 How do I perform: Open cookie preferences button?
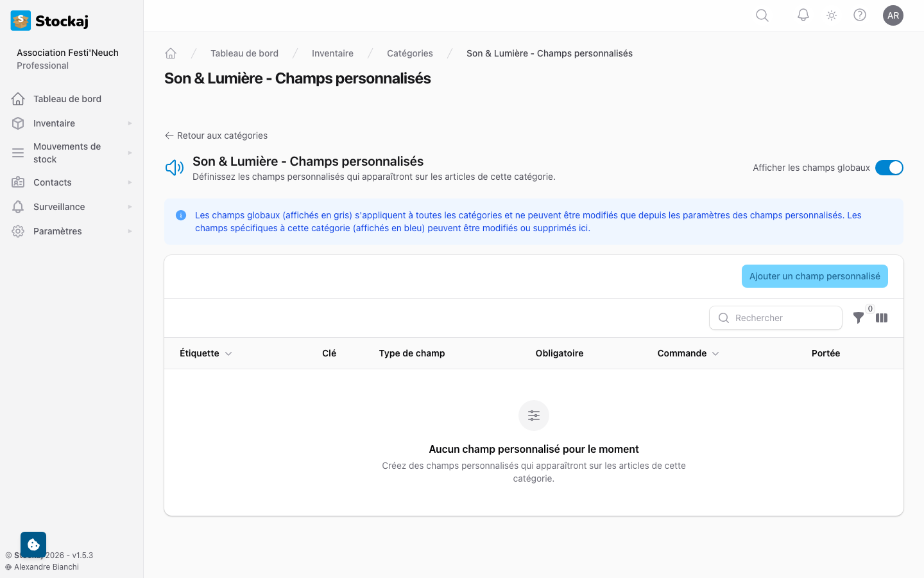point(33,545)
